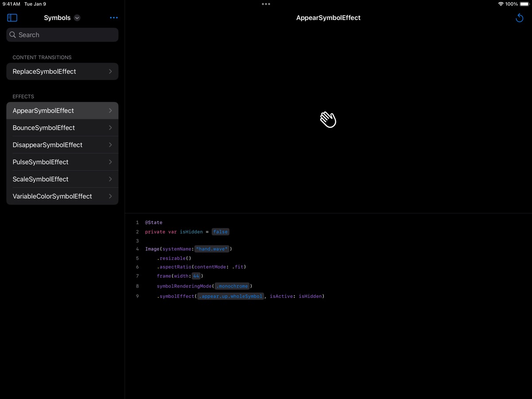Change the "hand.wave" system name token
The height and width of the screenshot is (399, 532).
coord(212,249)
